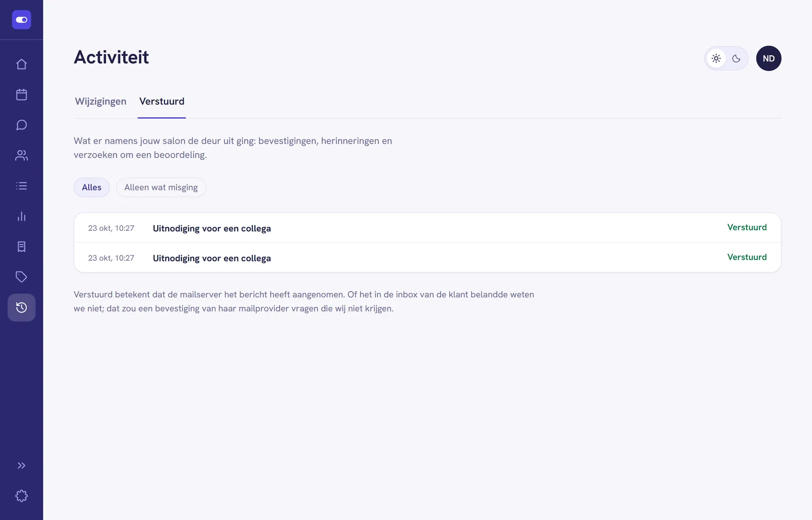The image size is (812, 520).
Task: Open the Calendar from the sidebar
Action: click(21, 95)
